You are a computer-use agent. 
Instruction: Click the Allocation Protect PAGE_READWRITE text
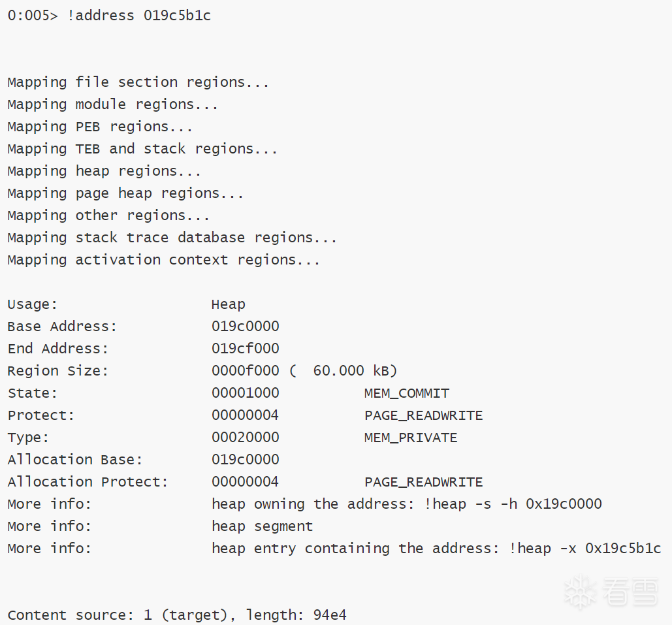[x=423, y=482]
